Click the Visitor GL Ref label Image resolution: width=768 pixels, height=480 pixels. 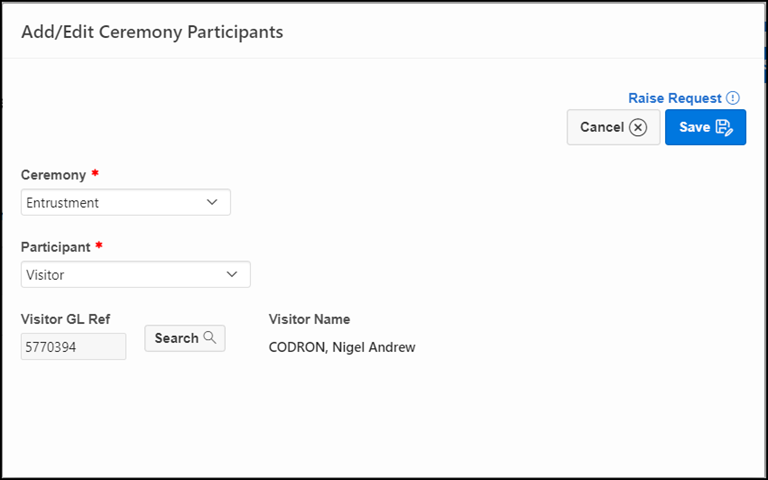pos(67,319)
